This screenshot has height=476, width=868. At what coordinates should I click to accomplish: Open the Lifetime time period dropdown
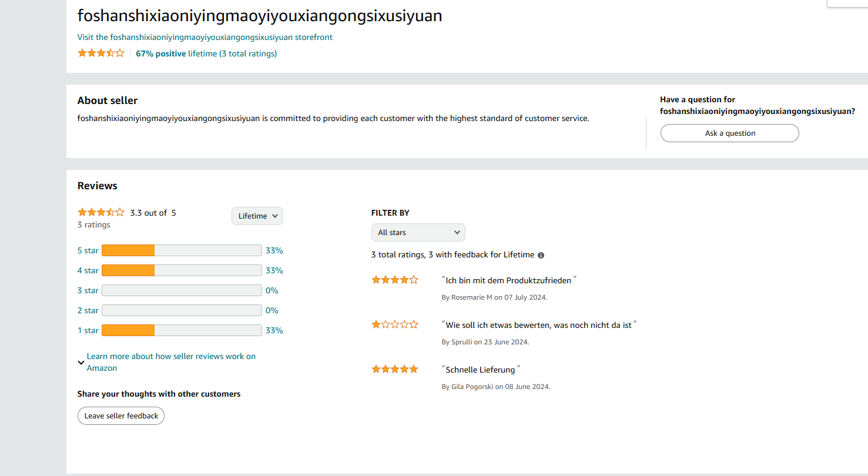pyautogui.click(x=257, y=216)
